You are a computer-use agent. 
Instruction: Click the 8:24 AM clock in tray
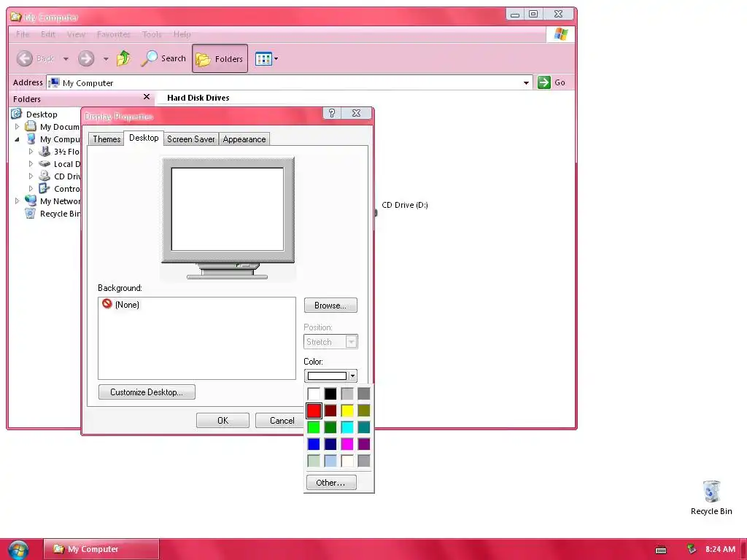coord(720,549)
